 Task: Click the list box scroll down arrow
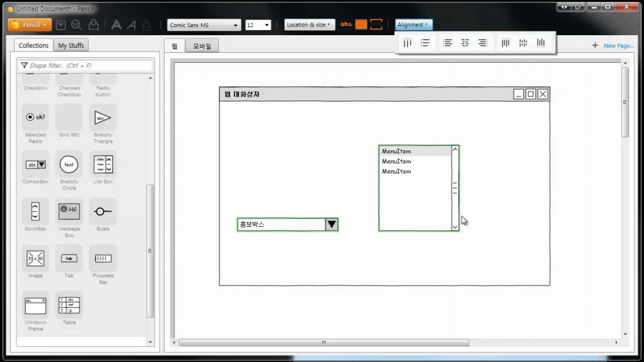pos(455,226)
